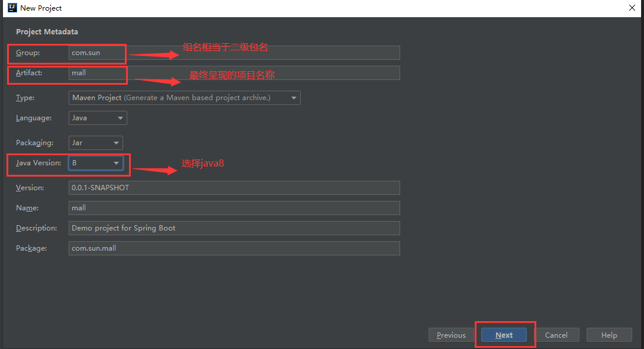Click the Description input field
This screenshot has width=644, height=349.
point(234,228)
